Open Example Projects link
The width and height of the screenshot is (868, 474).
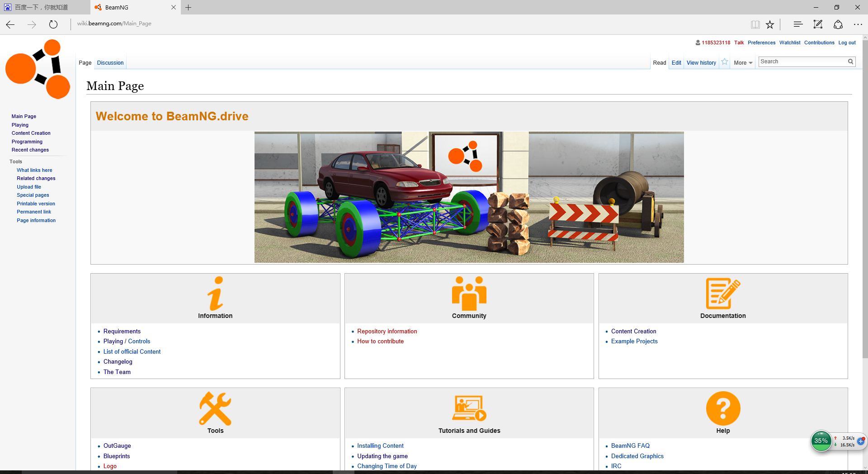pyautogui.click(x=634, y=341)
